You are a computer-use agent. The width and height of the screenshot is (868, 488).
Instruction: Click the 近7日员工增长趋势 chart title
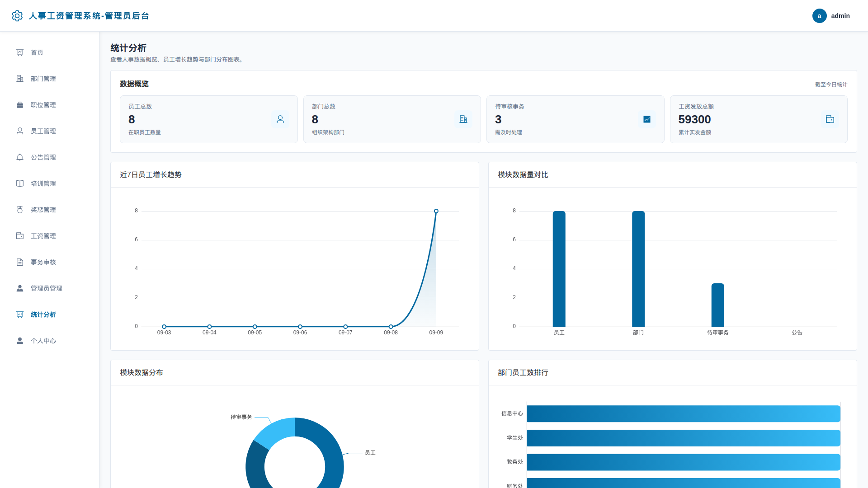151,175
